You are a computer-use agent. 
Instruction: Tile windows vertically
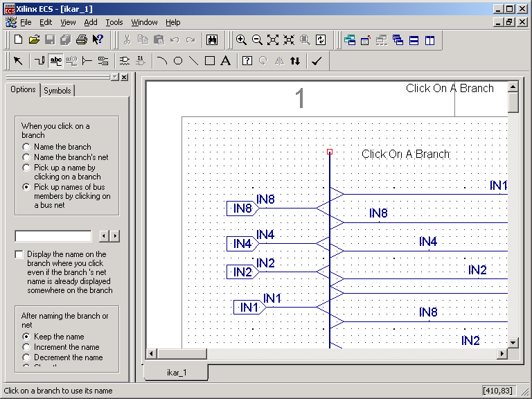[430, 40]
